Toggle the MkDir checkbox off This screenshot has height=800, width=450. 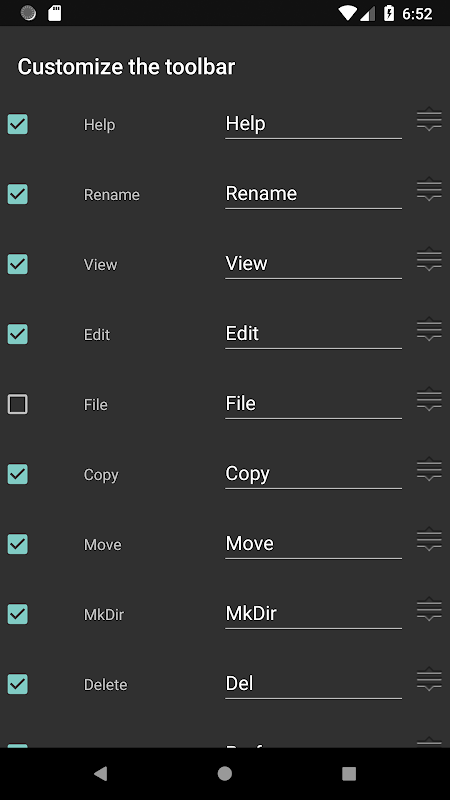click(x=18, y=614)
